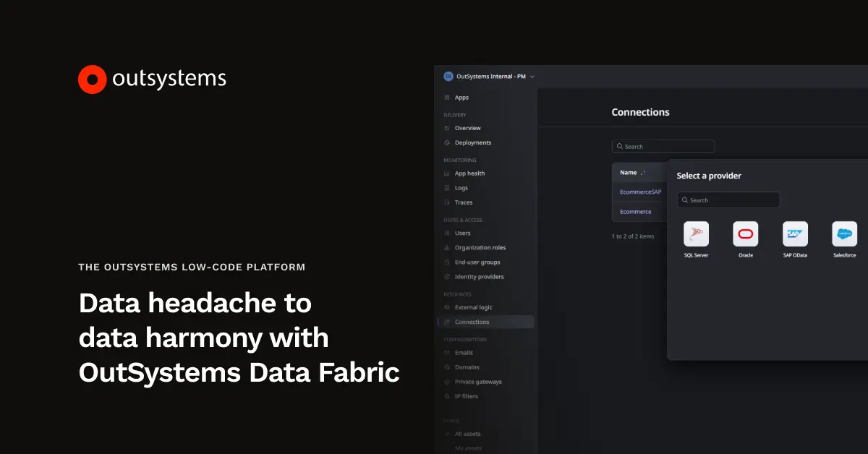Open the Connections search field
This screenshot has height=454, width=868.
pyautogui.click(x=662, y=146)
